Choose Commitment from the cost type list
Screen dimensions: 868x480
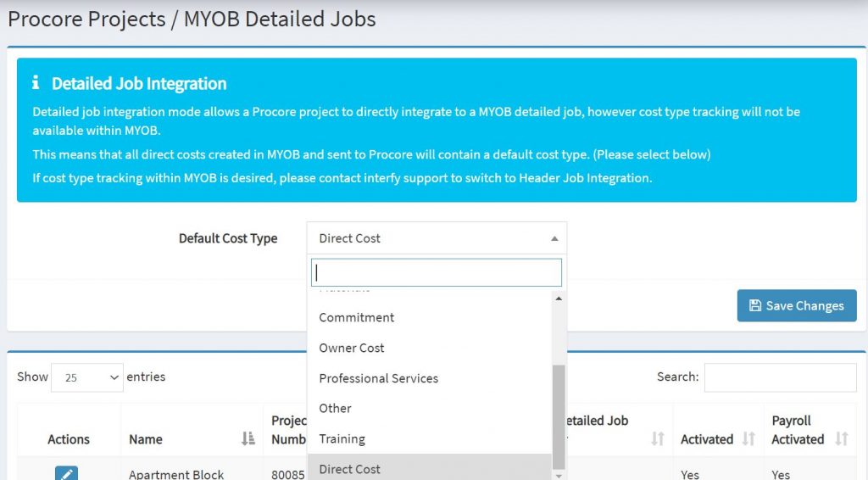[x=430, y=318]
